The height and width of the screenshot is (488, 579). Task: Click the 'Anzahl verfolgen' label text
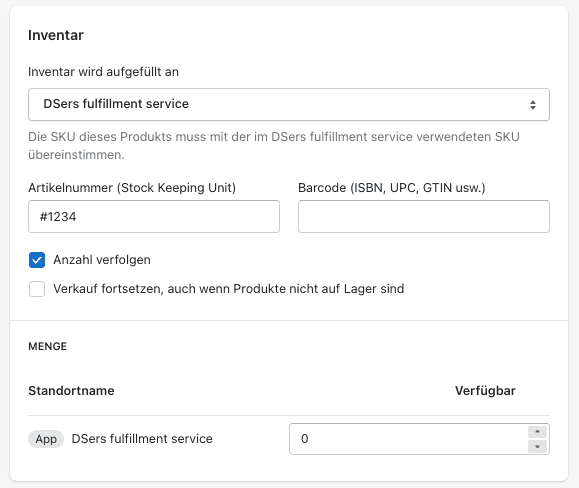point(102,260)
